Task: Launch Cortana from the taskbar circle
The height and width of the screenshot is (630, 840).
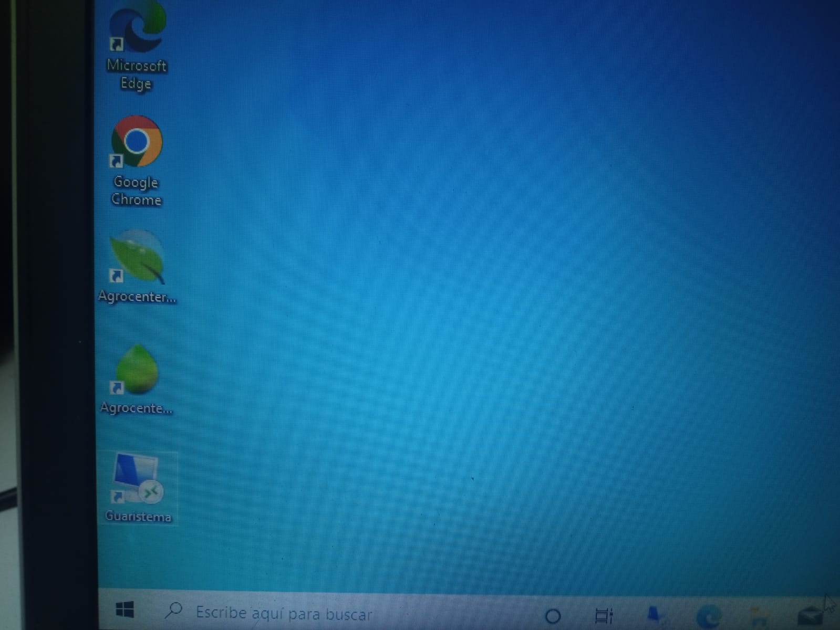Action: 553,616
